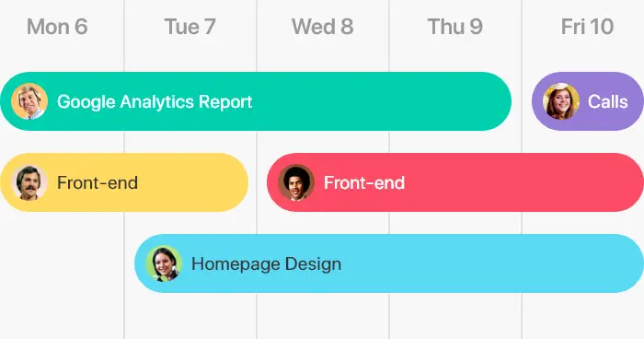Click the woman's avatar on Homepage Design
Viewport: 644px width, 339px height.
tap(164, 263)
